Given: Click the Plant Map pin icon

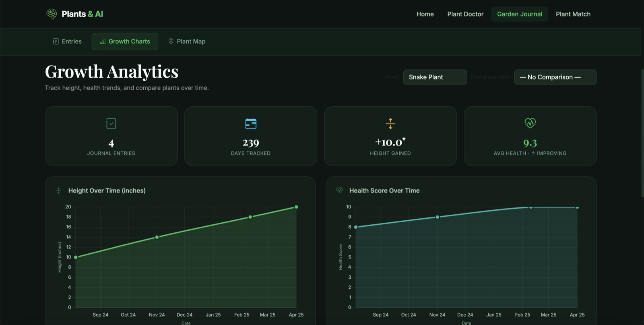Looking at the screenshot, I should click(171, 41).
